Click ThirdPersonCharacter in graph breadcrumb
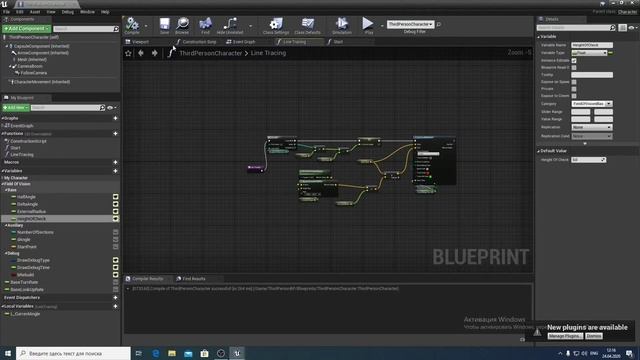Screen dimensions: 640x360 pos(211,53)
